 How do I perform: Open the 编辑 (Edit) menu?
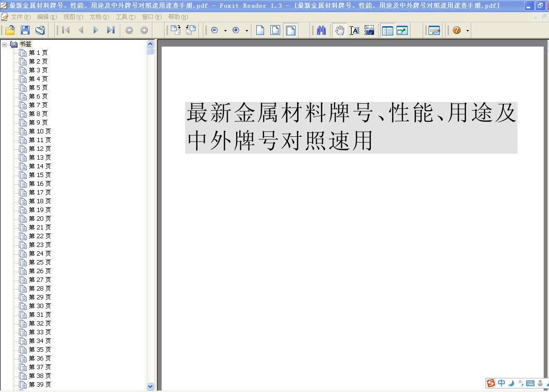47,17
